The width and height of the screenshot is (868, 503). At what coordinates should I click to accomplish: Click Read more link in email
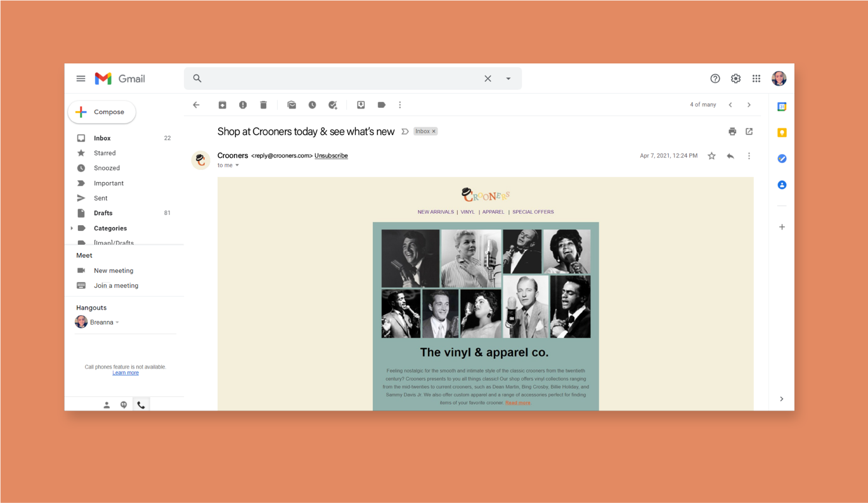(517, 403)
